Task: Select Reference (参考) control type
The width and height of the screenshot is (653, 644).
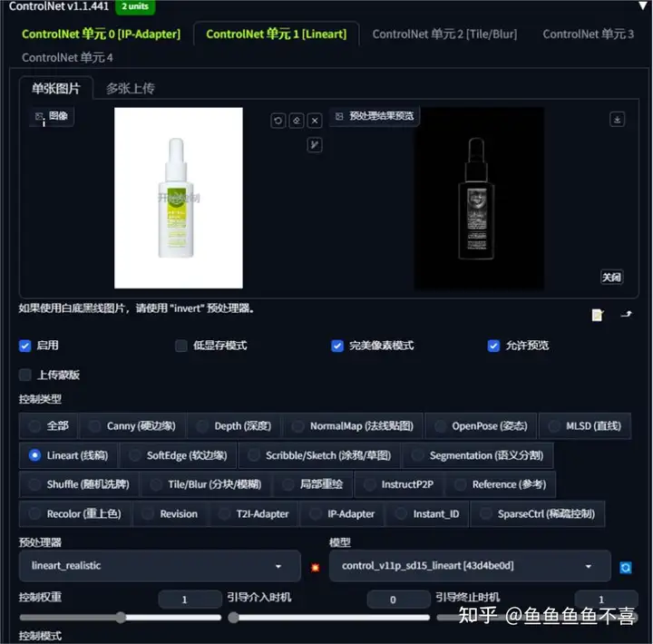Action: [x=501, y=484]
